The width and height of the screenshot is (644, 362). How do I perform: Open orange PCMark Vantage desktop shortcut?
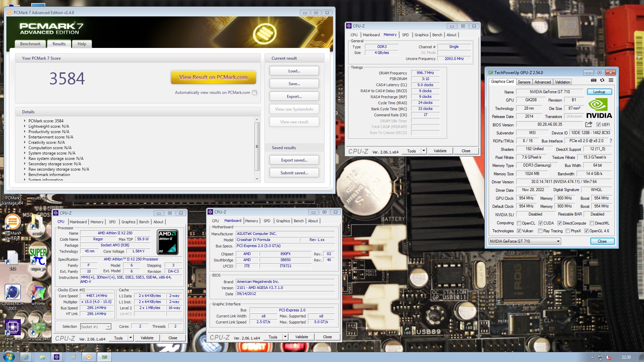pyautogui.click(x=12, y=227)
